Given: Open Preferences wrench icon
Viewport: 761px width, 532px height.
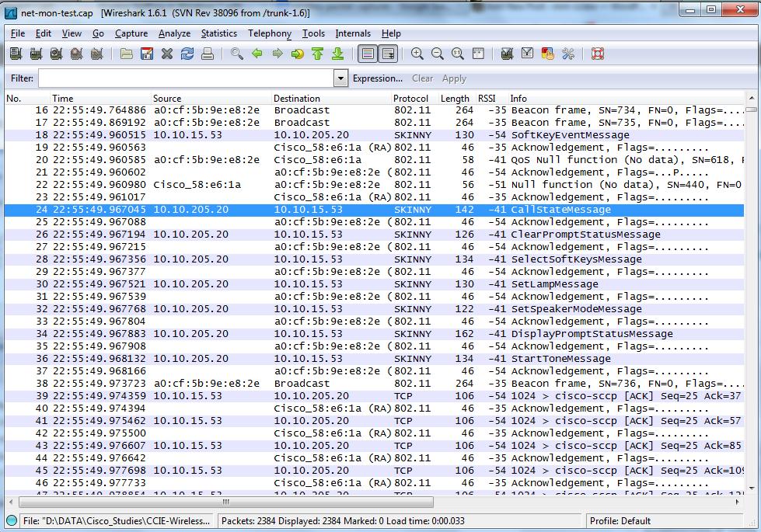Looking at the screenshot, I should [568, 54].
